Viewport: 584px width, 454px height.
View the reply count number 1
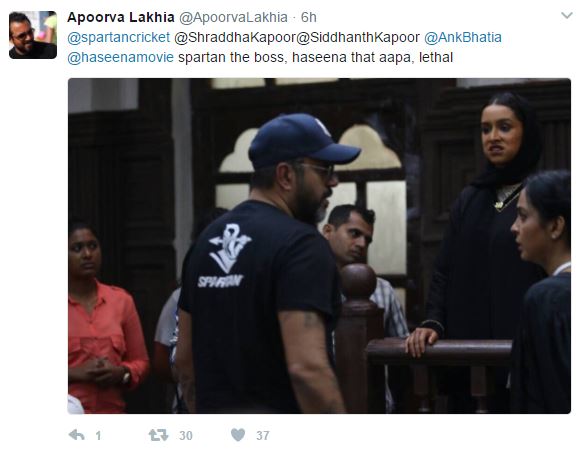pos(98,435)
